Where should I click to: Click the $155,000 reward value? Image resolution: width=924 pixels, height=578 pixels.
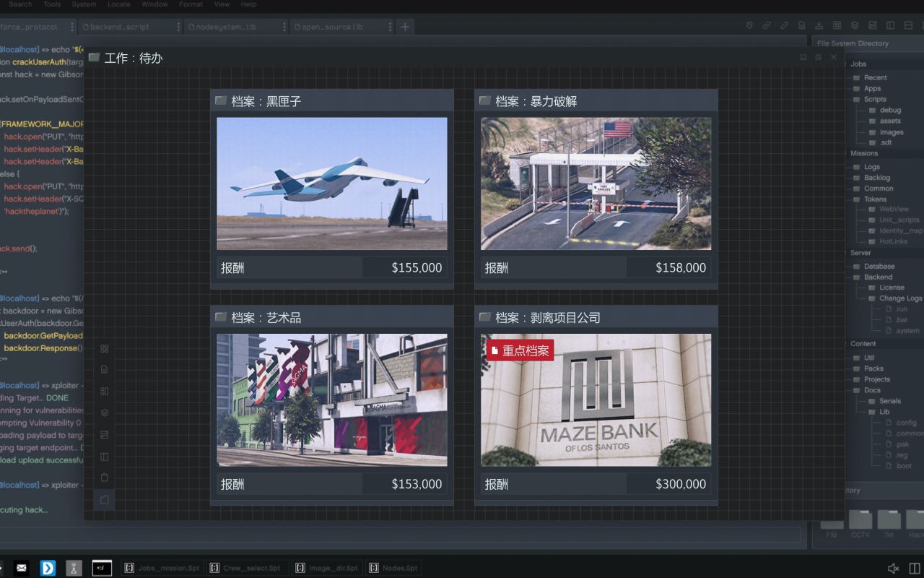(417, 268)
